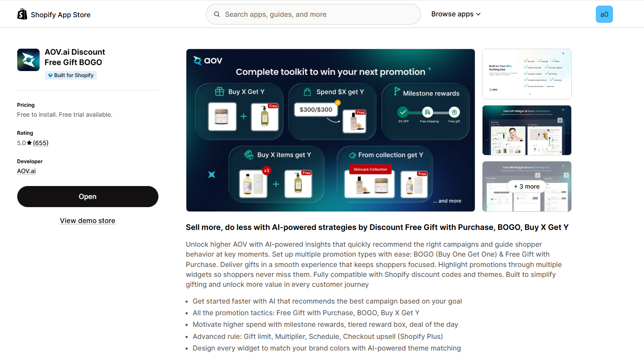Open the 655 reviews link
The image size is (644, 363).
click(x=41, y=143)
